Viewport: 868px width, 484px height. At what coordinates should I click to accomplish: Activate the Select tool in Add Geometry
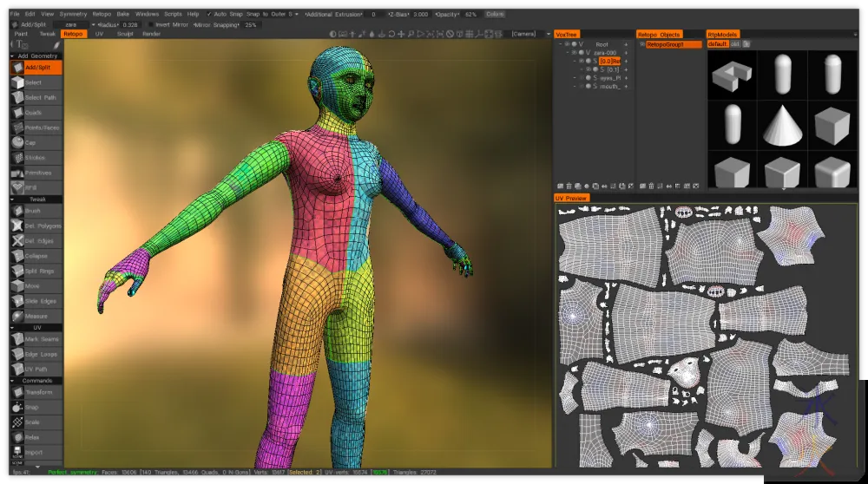tap(36, 82)
